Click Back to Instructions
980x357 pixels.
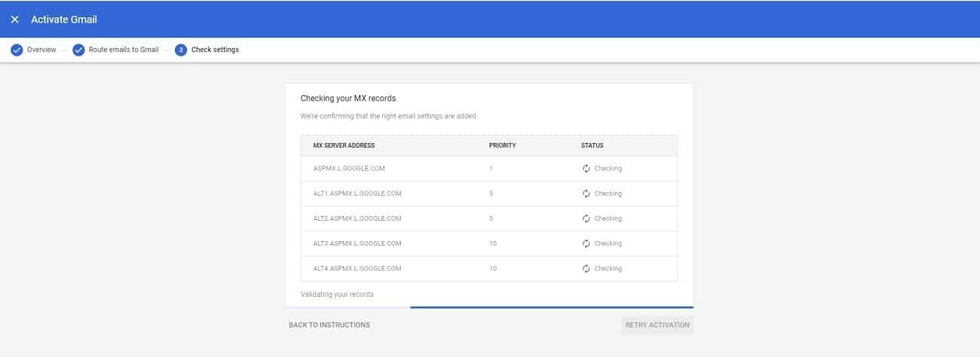(329, 325)
